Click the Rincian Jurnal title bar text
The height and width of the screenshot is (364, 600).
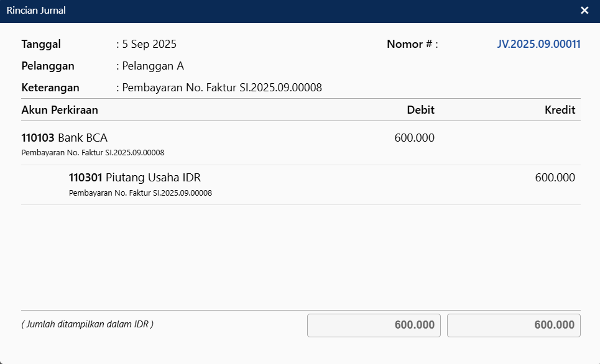(x=36, y=11)
